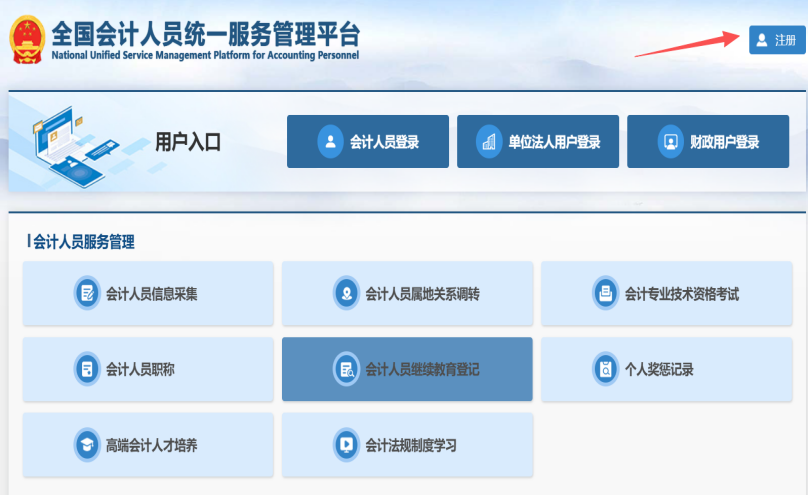This screenshot has width=808, height=496.
Task: Click the 会计人员职称 certificate icon
Action: [x=87, y=369]
